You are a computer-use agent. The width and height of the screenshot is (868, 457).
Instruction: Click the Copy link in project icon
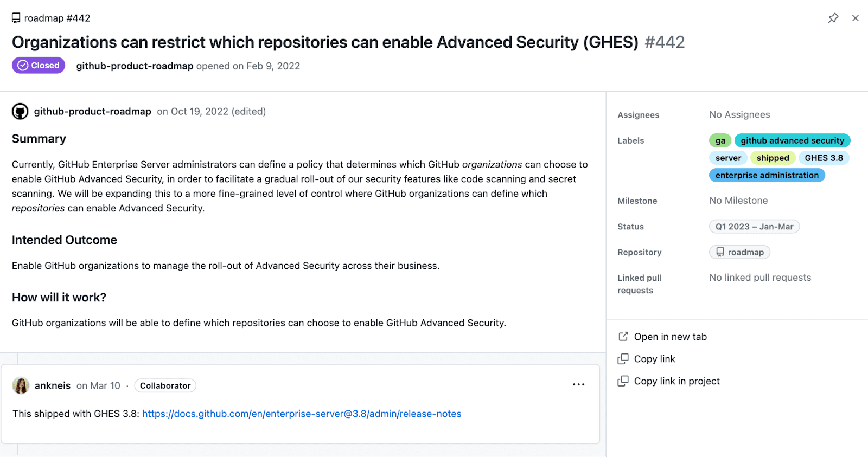[623, 381]
